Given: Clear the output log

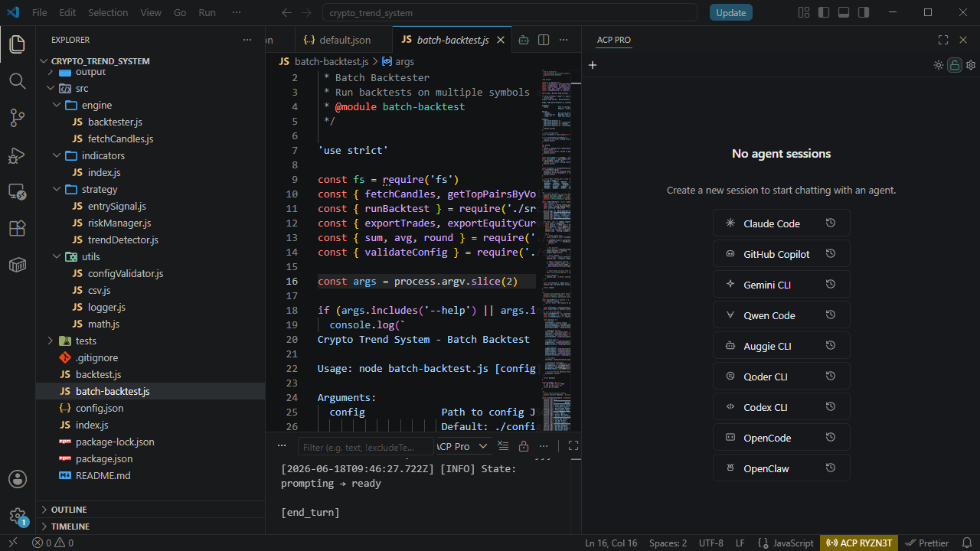Looking at the screenshot, I should coord(503,446).
